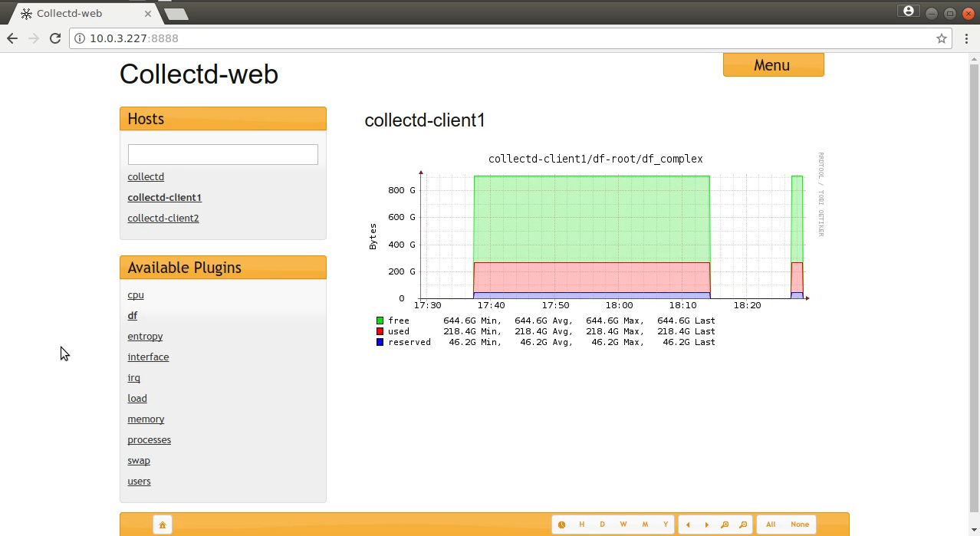
Task: Click the blue reserved legend swatch
Action: coord(380,342)
